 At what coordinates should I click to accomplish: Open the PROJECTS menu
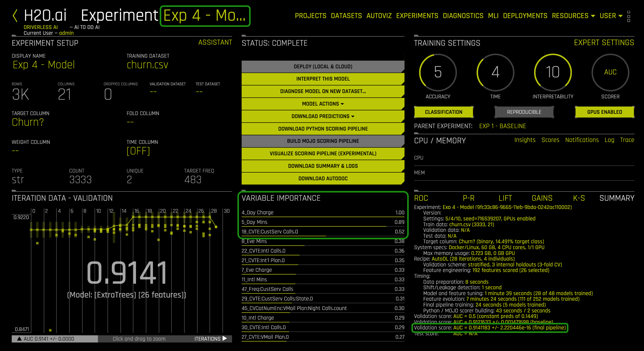coord(311,16)
